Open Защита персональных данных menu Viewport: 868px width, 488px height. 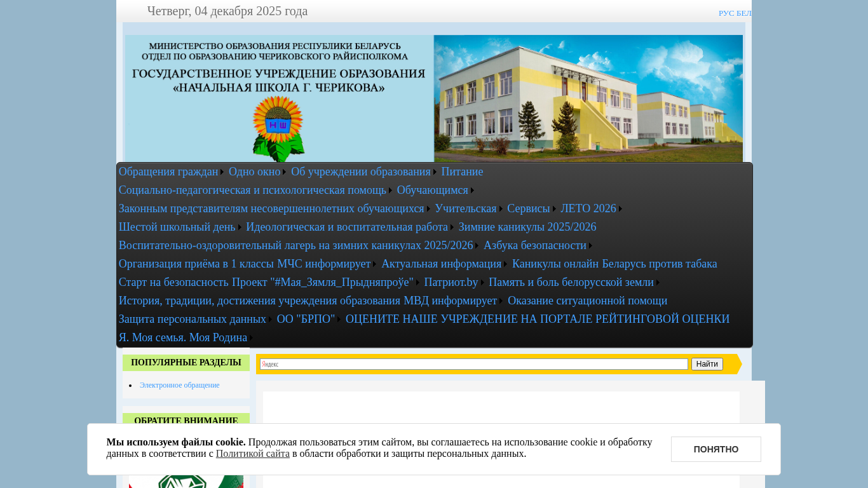pyautogui.click(x=192, y=319)
